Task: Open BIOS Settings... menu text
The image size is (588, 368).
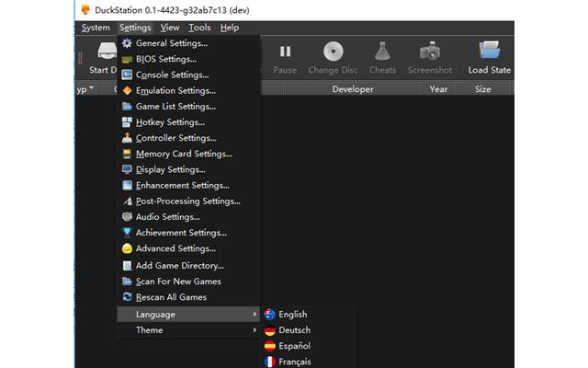Action: (x=166, y=59)
